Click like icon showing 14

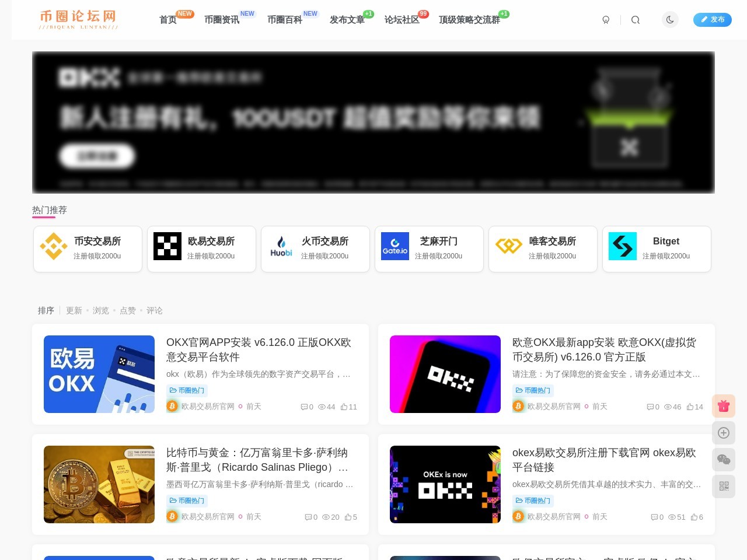(690, 407)
